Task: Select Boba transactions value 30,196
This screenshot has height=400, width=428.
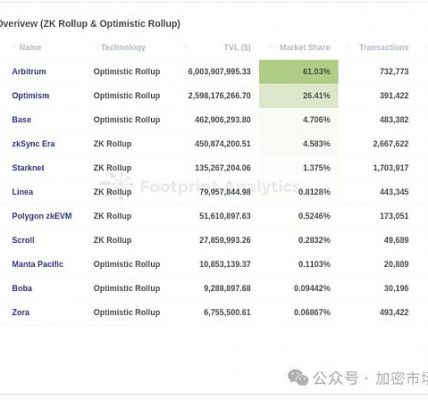Action: click(396, 288)
